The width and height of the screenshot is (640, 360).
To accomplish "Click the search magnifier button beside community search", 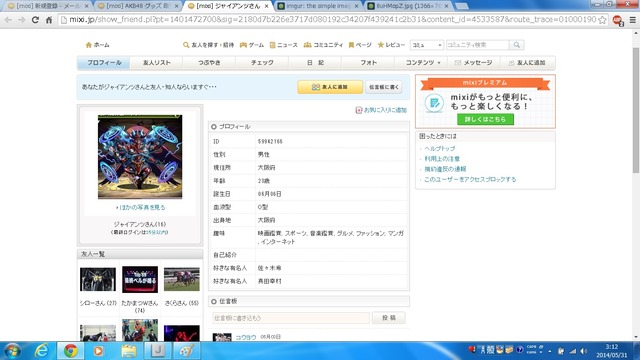I will [x=516, y=45].
